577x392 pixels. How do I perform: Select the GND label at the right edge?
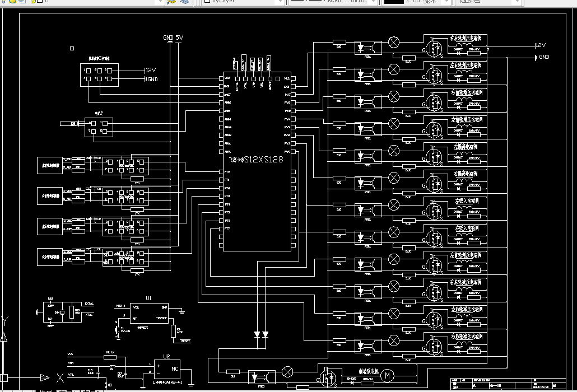(545, 57)
